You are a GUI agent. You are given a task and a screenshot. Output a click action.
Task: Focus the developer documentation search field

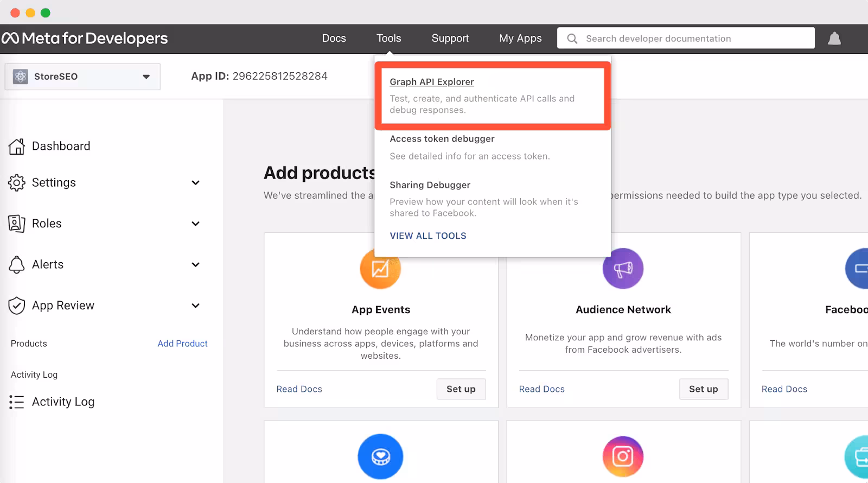(x=686, y=39)
